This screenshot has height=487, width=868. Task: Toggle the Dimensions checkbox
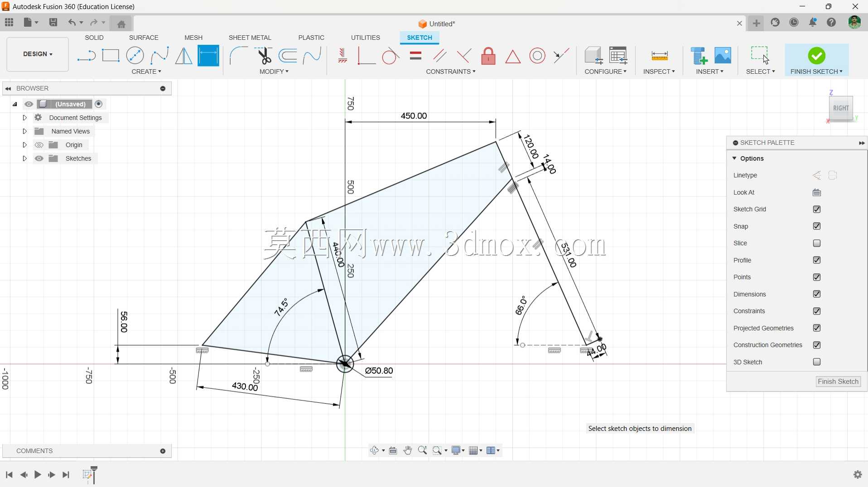817,294
